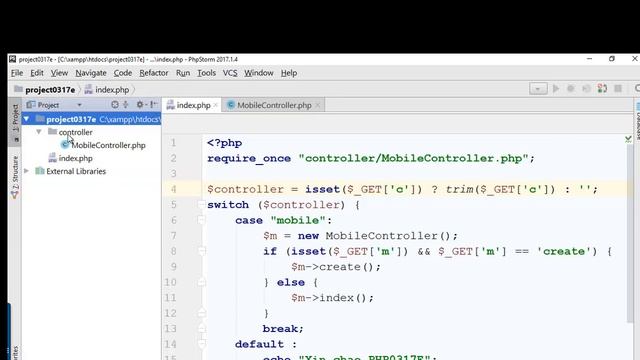Open the View menu
Viewport: 640px width, 360px height.
[59, 73]
